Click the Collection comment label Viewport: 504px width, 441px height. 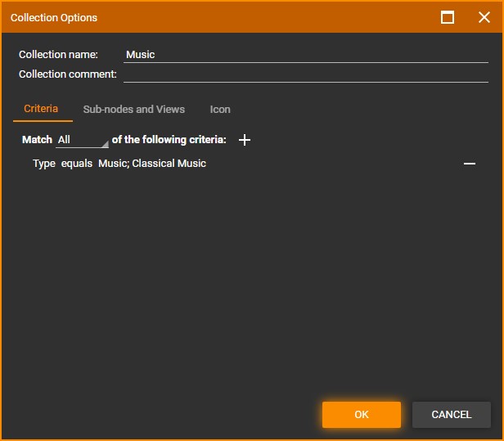68,74
